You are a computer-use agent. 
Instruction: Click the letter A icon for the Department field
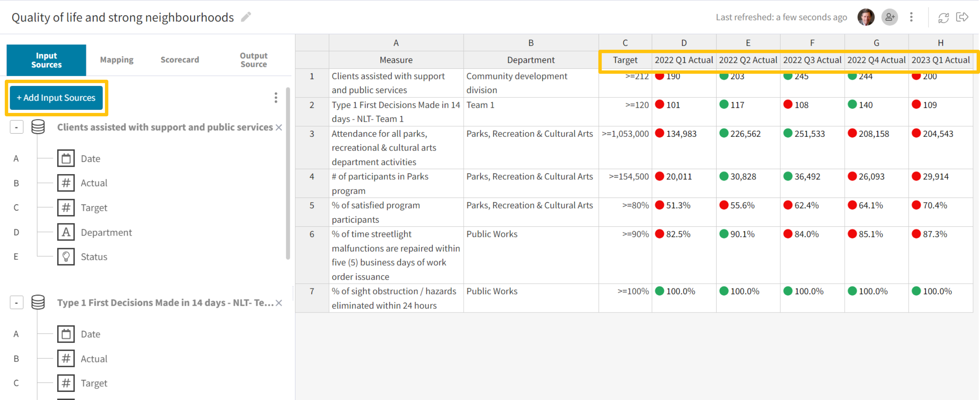66,232
